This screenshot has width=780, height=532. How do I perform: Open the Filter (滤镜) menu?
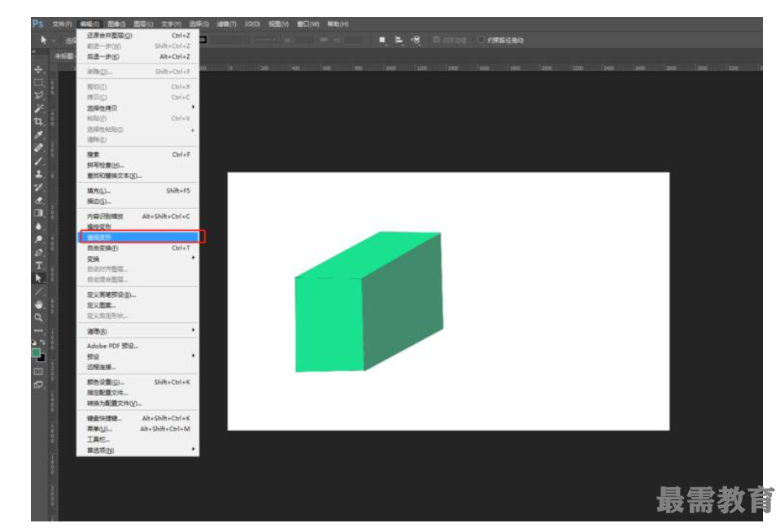(226, 24)
